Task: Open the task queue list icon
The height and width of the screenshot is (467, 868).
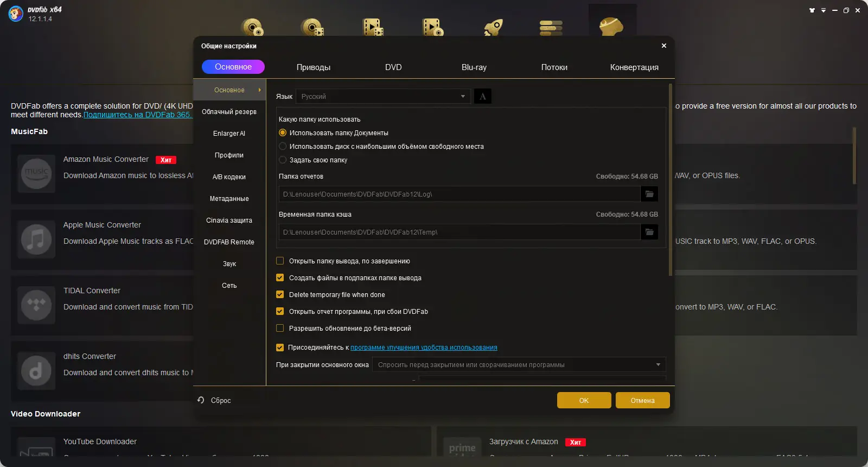Action: pos(551,28)
